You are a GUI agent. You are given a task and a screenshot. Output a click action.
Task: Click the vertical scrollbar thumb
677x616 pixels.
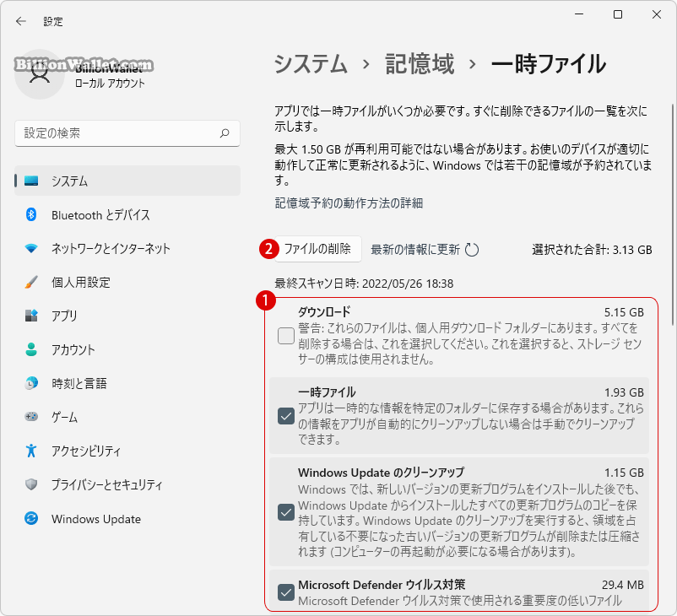[673, 214]
